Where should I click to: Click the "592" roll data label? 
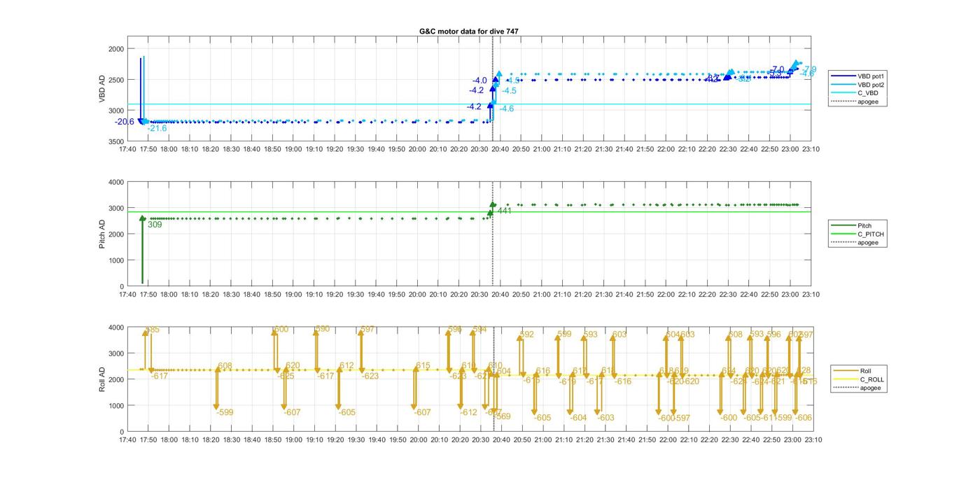pos(527,335)
